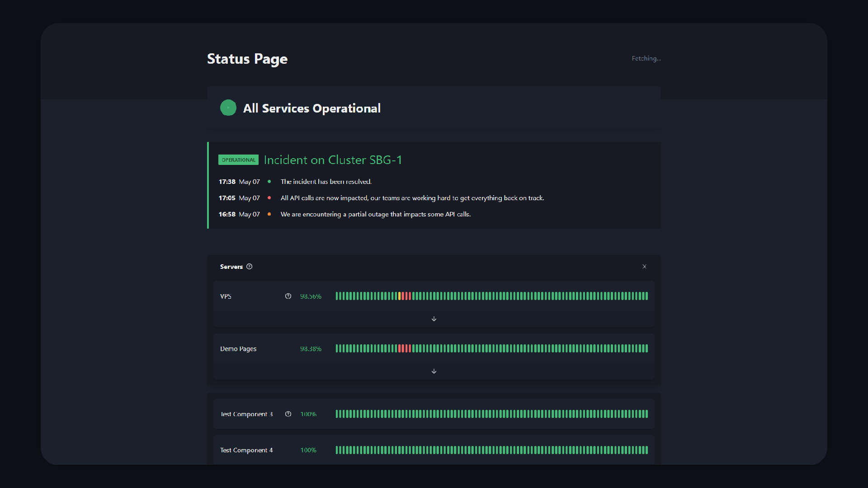Click the All Services Operational heading
Screen dimensions: 868x488
[312, 108]
